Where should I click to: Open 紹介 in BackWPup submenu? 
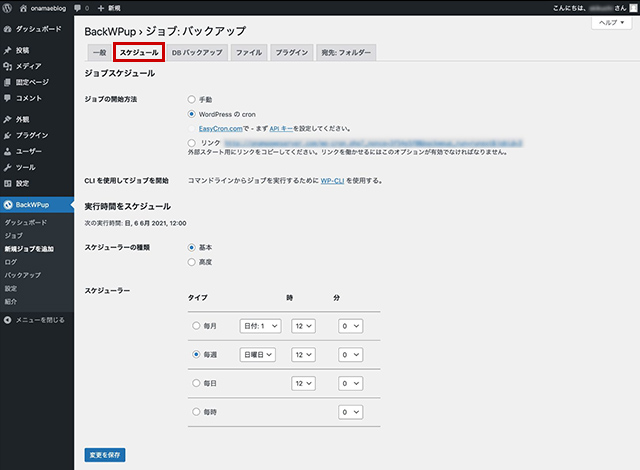coord(11,302)
